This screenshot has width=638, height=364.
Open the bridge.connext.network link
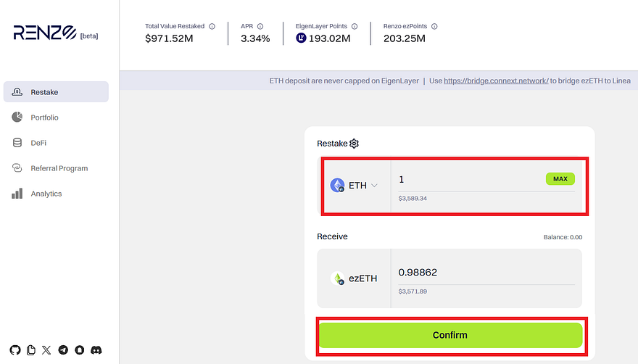[x=496, y=80]
